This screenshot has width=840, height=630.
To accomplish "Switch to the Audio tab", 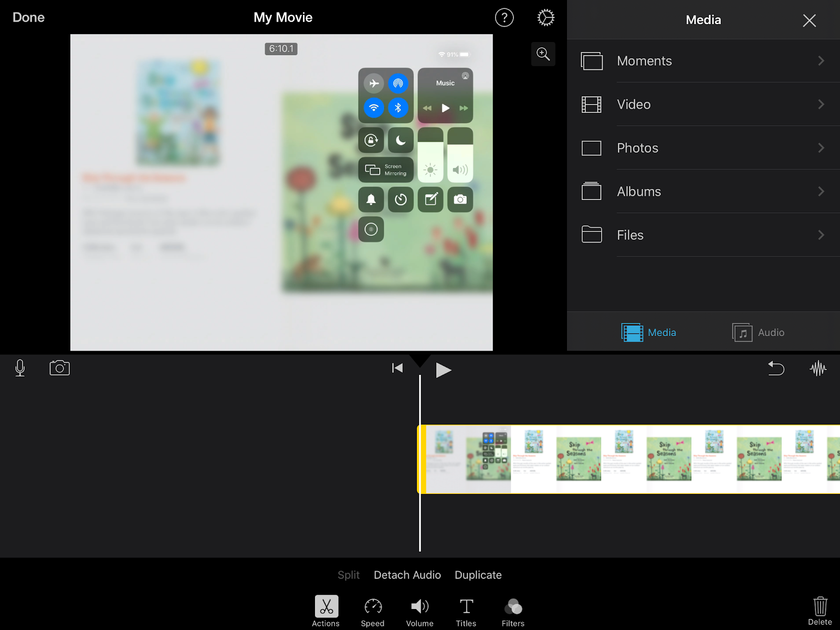I will click(x=758, y=332).
